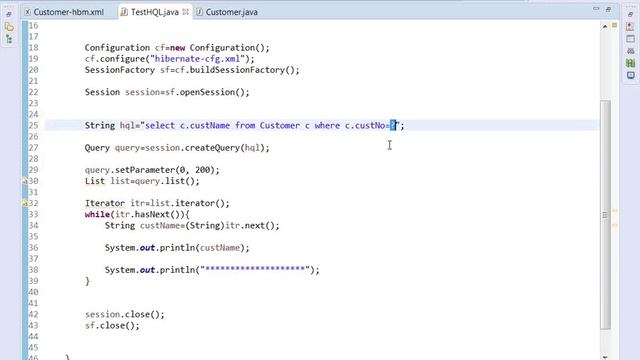Click the 'new' keyword on line 18
The width and height of the screenshot is (640, 360).
(177, 48)
